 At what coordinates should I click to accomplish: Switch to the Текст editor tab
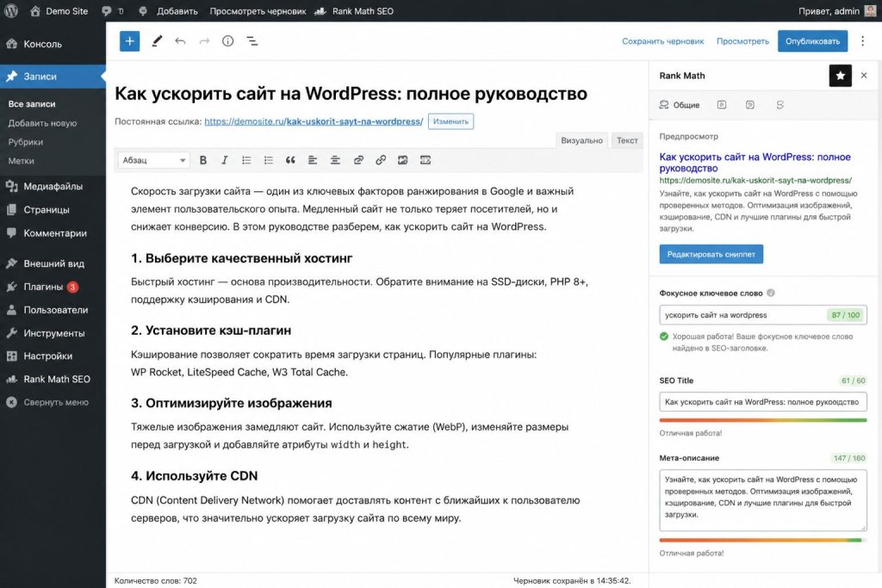click(627, 140)
